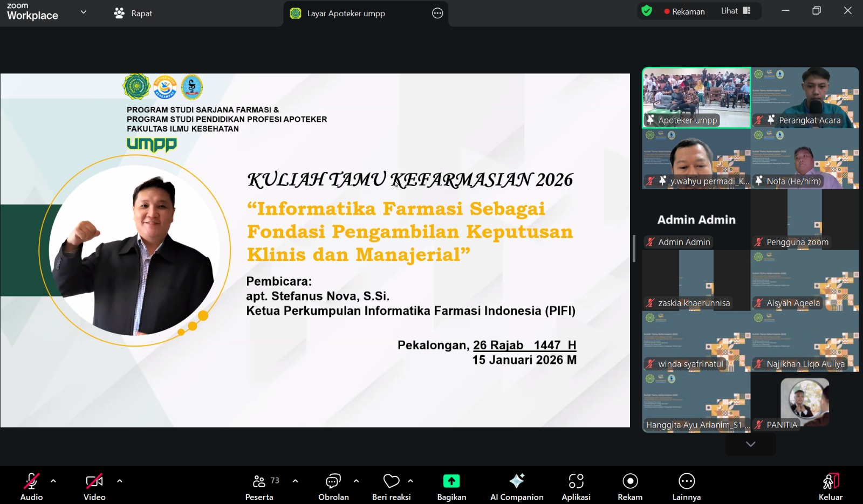Open Zoom Workplace dropdown chevron

click(x=84, y=12)
